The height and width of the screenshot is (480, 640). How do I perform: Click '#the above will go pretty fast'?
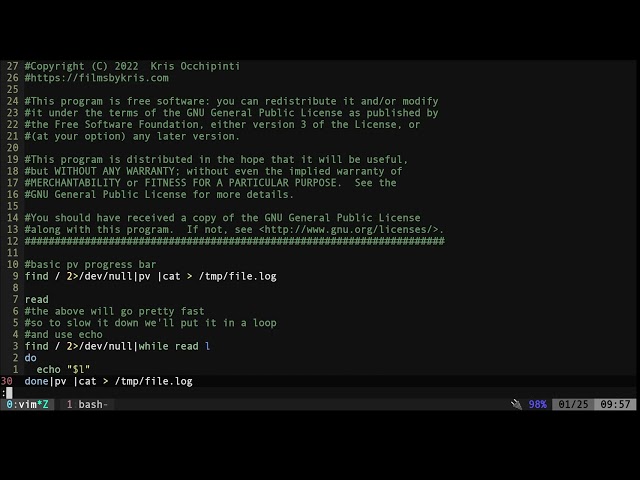coord(114,311)
